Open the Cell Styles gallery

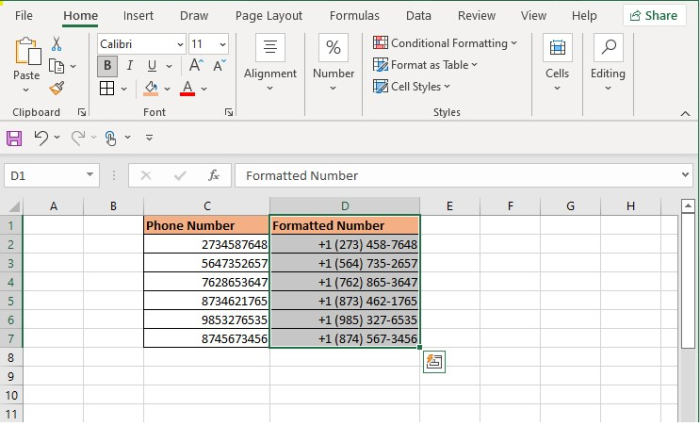point(414,87)
